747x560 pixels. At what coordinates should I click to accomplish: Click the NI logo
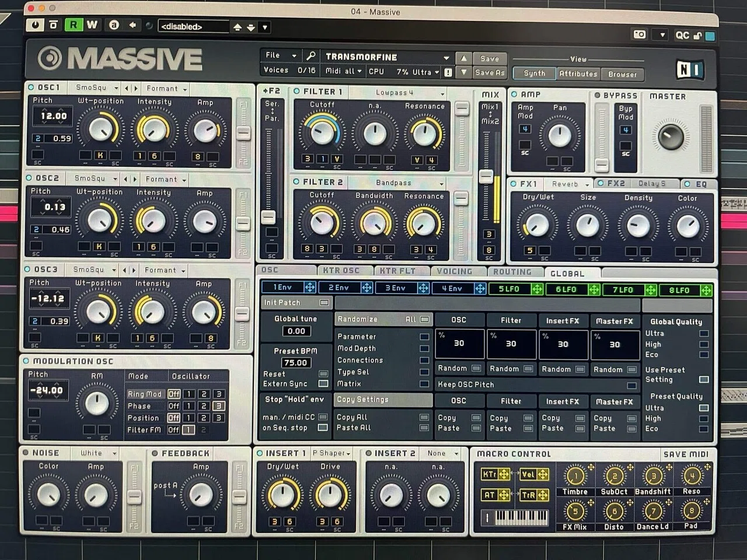(x=690, y=70)
